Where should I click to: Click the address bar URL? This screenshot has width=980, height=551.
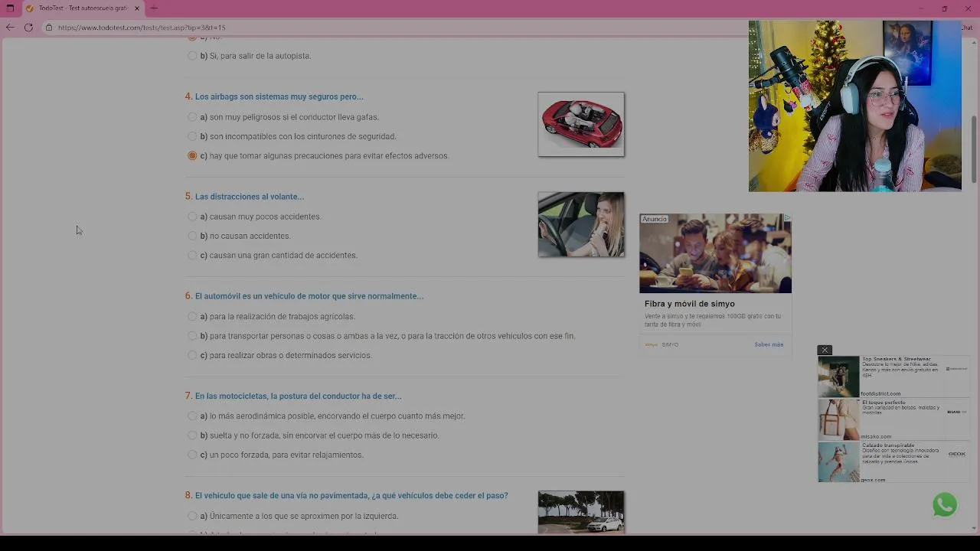click(x=142, y=28)
